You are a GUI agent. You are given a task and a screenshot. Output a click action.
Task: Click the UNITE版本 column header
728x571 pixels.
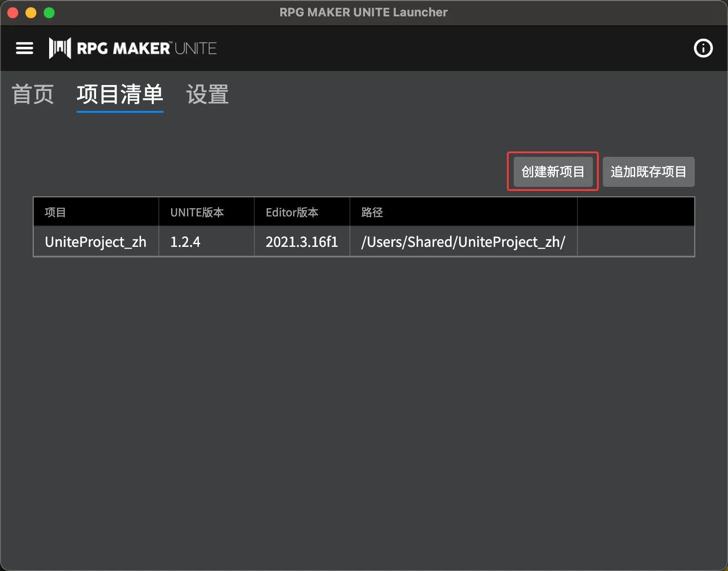pos(207,212)
